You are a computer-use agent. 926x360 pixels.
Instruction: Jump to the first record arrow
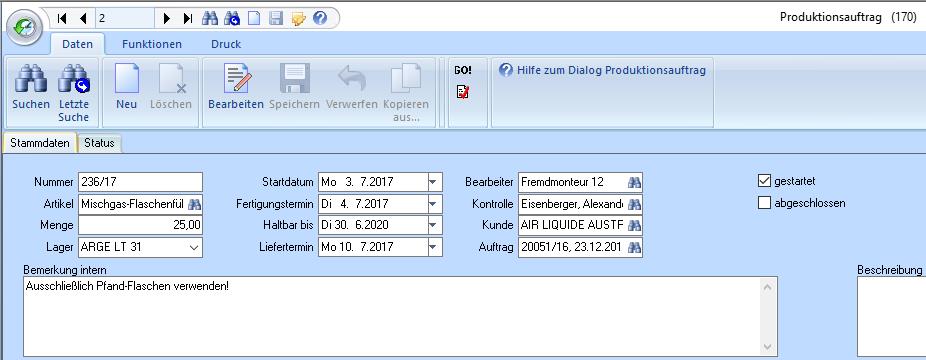pyautogui.click(x=62, y=18)
